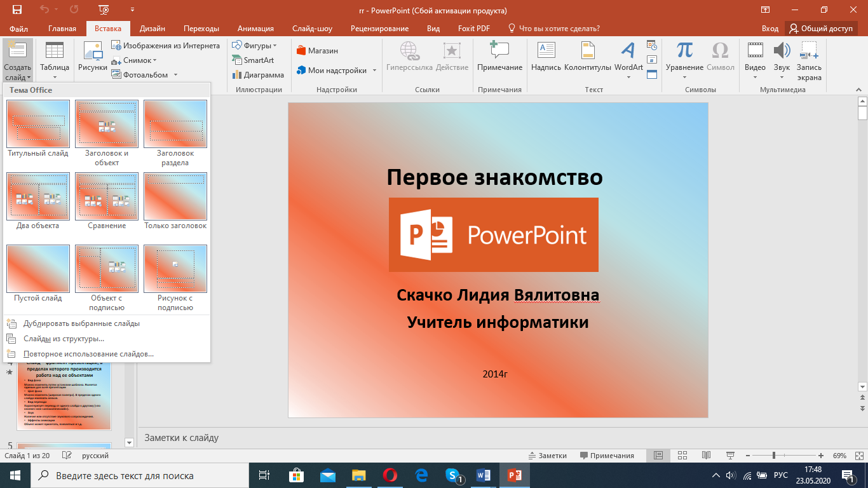Click the 'Что вы хотите сделать?' search box
This screenshot has width=868, height=488.
(555, 29)
